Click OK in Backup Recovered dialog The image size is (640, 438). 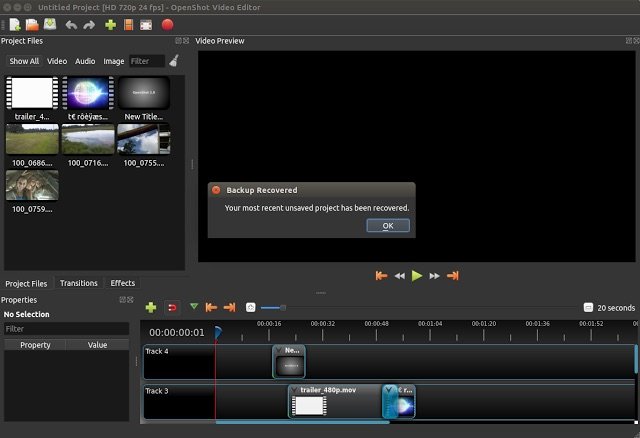point(388,226)
